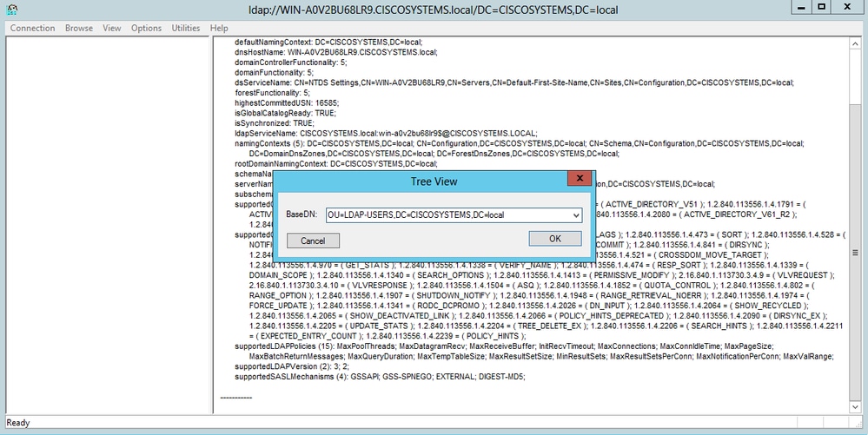This screenshot has width=868, height=435.
Task: Click the scroll down arrow of output pane
Action: coord(856,407)
